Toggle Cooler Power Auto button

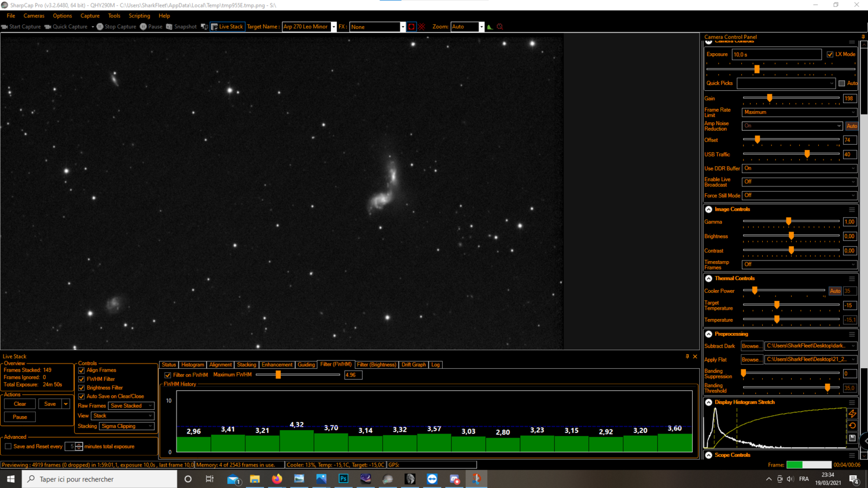(x=835, y=291)
